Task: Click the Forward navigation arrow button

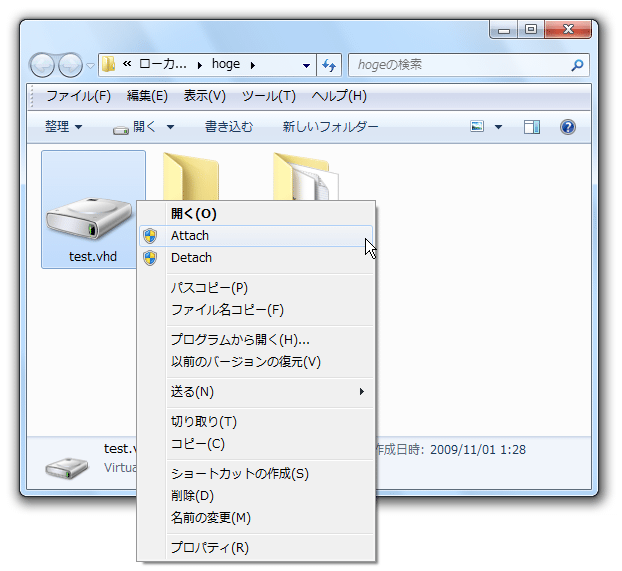Action: 70,65
